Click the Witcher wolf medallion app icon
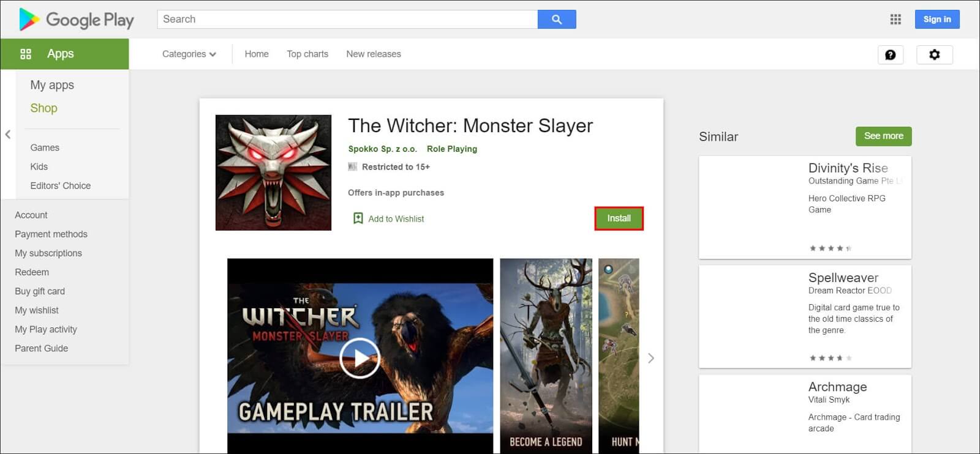This screenshot has width=980, height=454. point(273,173)
